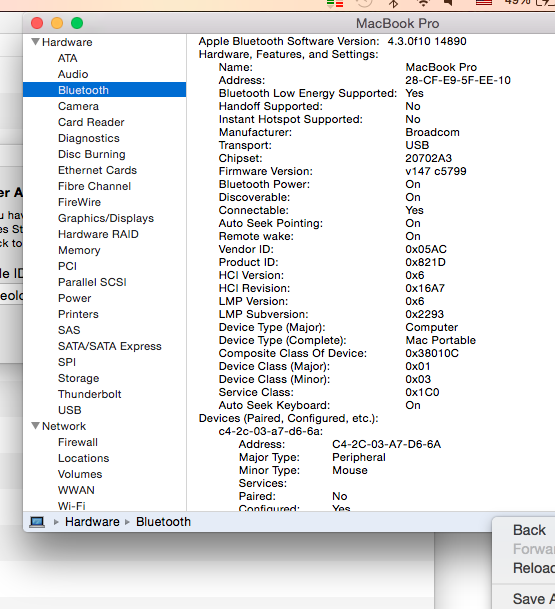The height and width of the screenshot is (609, 555).
Task: Click the Service Class value 0x1C0
Action: click(x=422, y=392)
